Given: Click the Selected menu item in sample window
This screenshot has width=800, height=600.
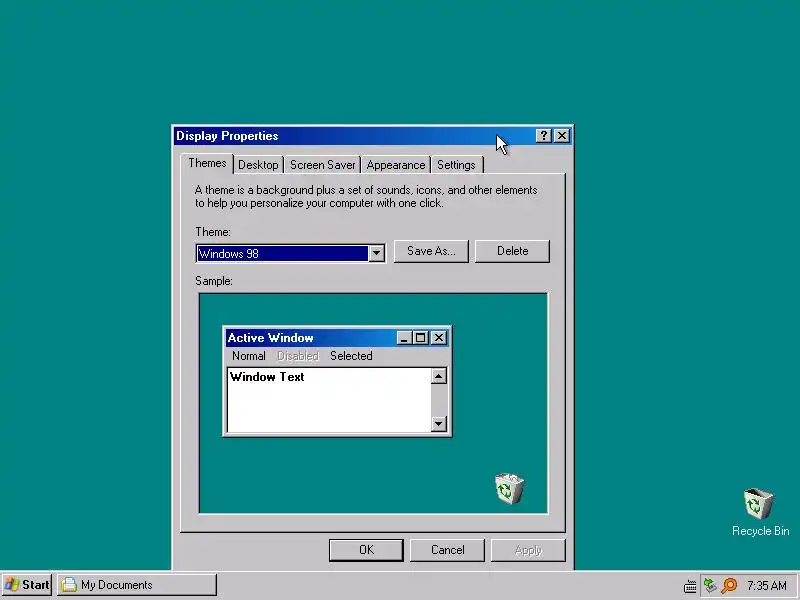Looking at the screenshot, I should click(x=351, y=356).
